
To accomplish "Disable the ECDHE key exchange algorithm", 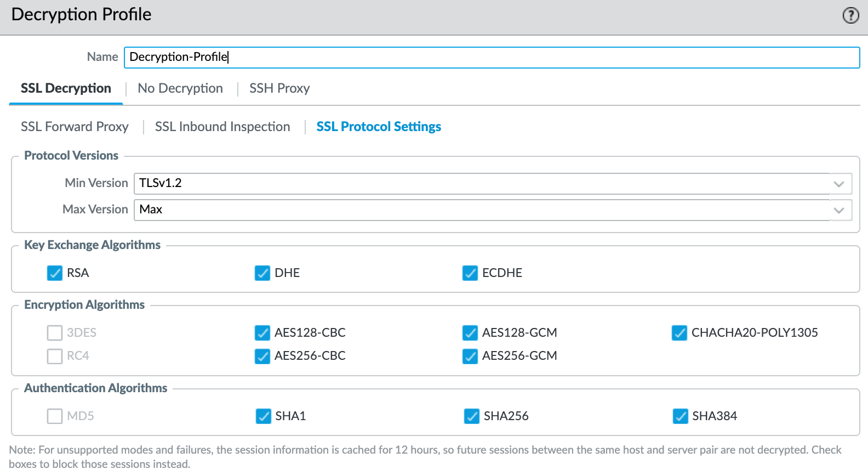I will (470, 273).
